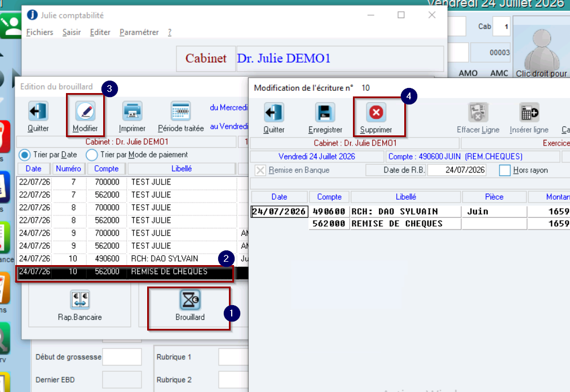Screen dimensions: 570x392
Task: Open the Saisir menu
Action: click(72, 32)
